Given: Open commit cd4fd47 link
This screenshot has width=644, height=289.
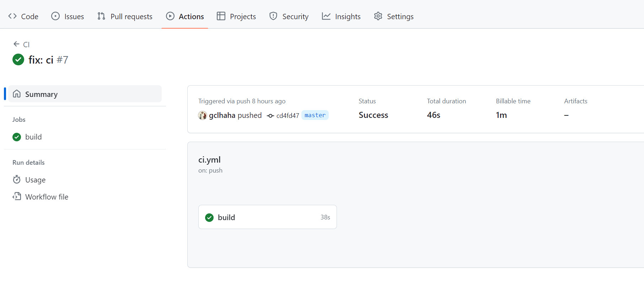Looking at the screenshot, I should pos(288,116).
